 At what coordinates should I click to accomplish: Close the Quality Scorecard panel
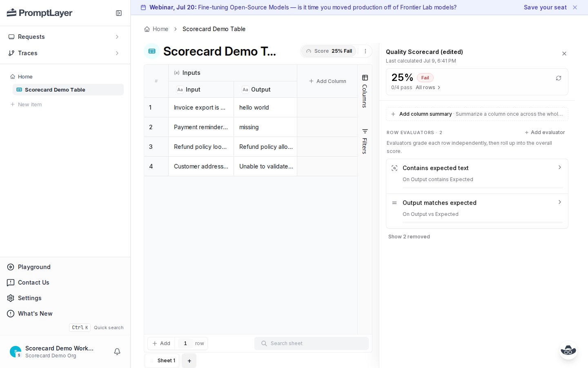564,54
